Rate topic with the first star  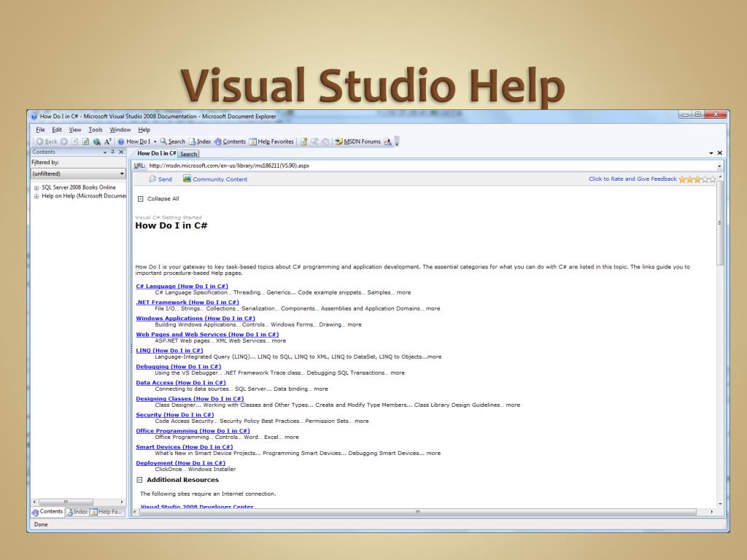coord(682,179)
